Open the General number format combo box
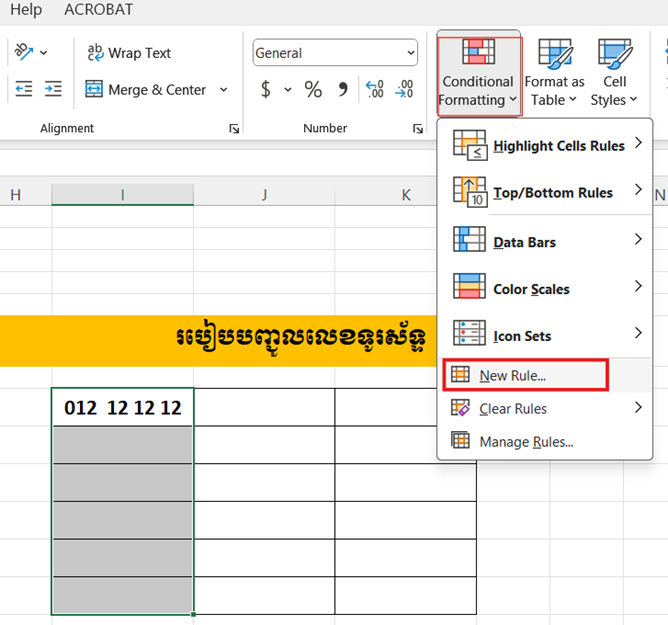Screen dimensions: 668x625 (335, 53)
